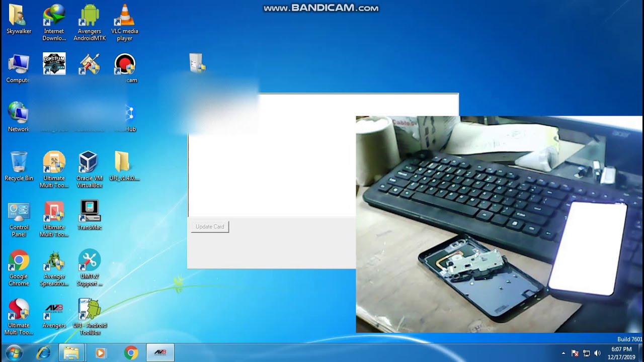
Task: Launch Oracle VM VirtualBox
Action: pos(90,169)
